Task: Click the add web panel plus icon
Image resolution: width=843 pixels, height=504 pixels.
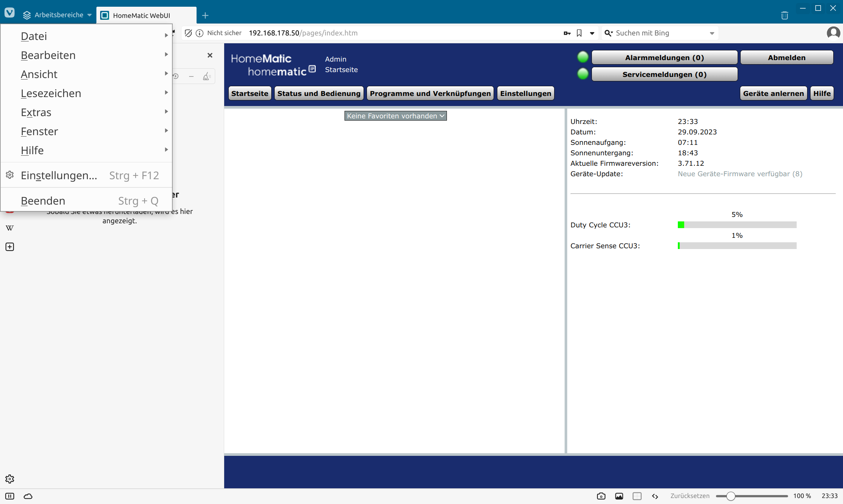Action: point(10,247)
